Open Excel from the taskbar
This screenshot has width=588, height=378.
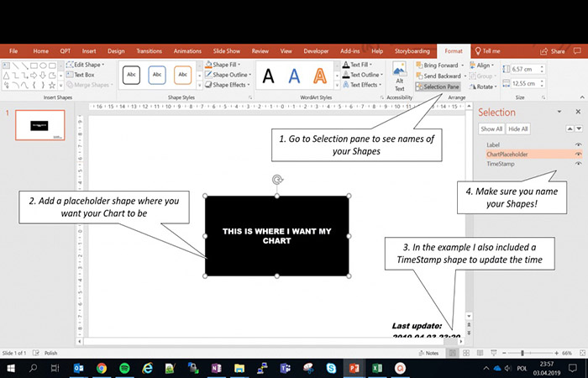coord(377,368)
